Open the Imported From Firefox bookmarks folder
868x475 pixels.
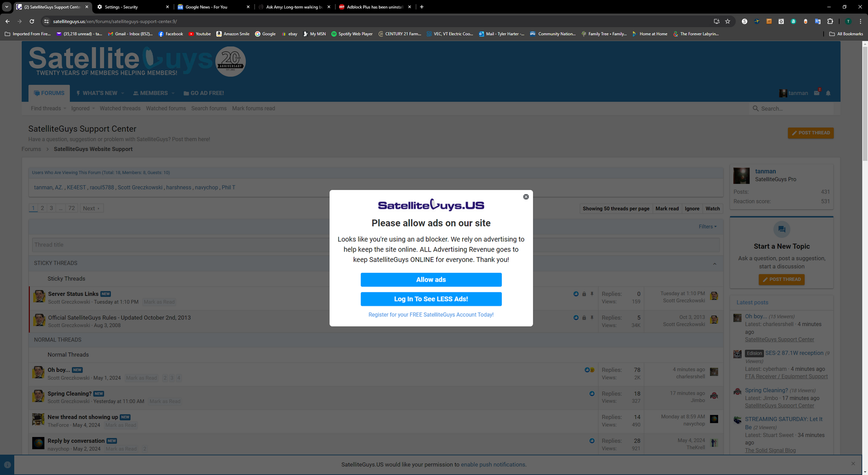(x=28, y=34)
